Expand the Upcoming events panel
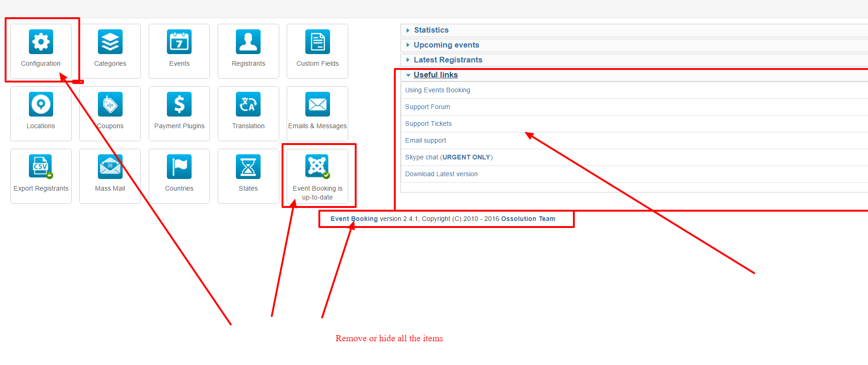 [446, 45]
